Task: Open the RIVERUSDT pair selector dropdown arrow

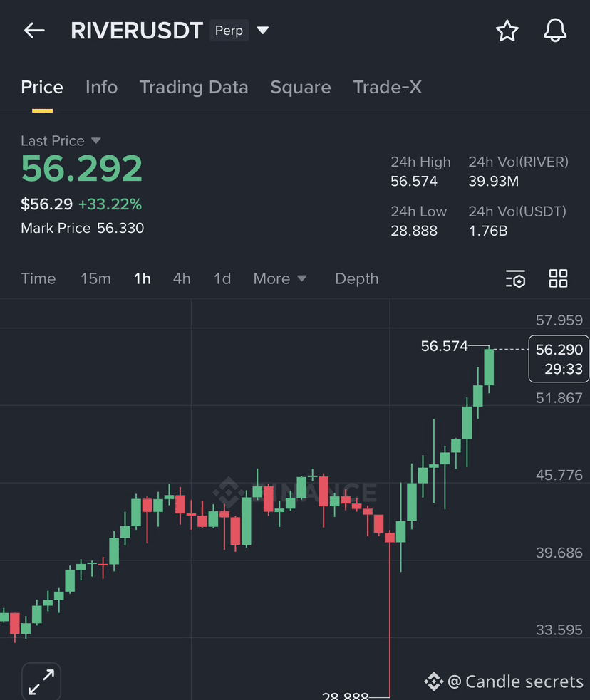Action: pyautogui.click(x=263, y=31)
